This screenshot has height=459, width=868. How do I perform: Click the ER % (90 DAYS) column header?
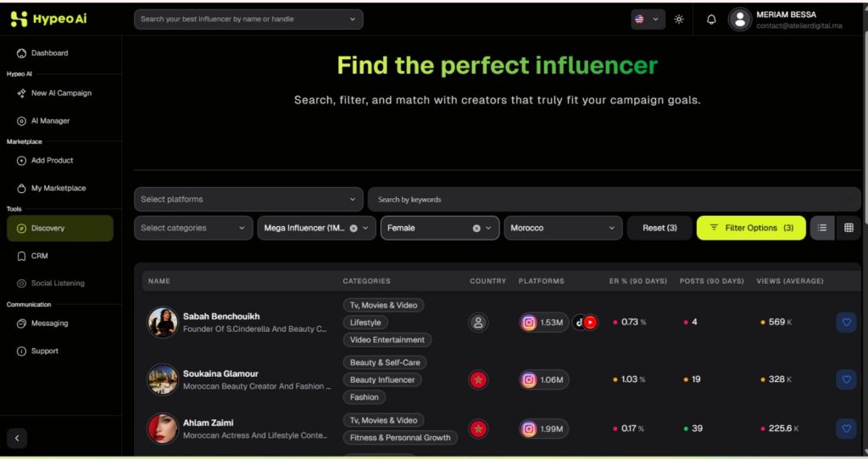pyautogui.click(x=637, y=281)
